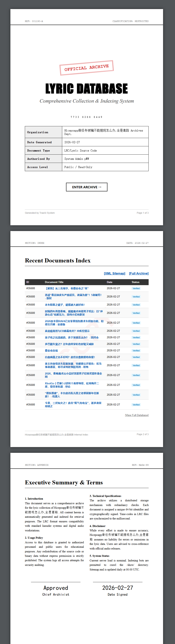Click the Document Title column header
175x644 pixels.
click(54, 282)
